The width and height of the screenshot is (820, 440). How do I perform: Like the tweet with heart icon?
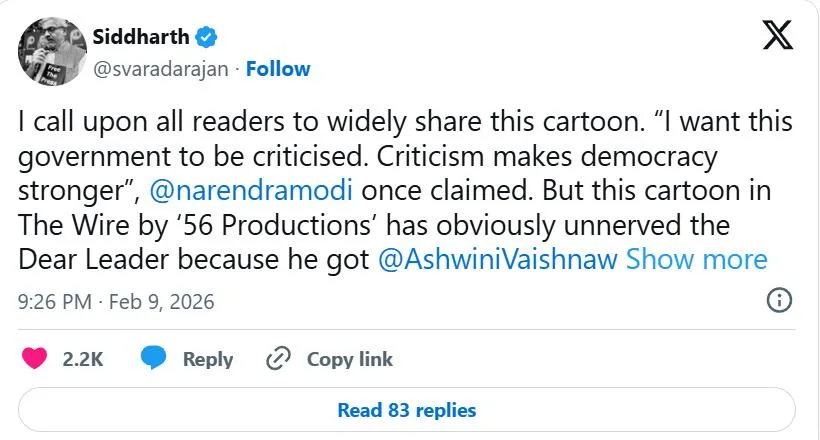pyautogui.click(x=35, y=359)
